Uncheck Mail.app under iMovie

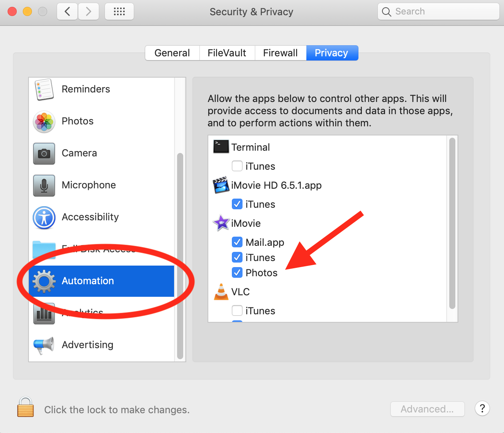[x=237, y=242]
